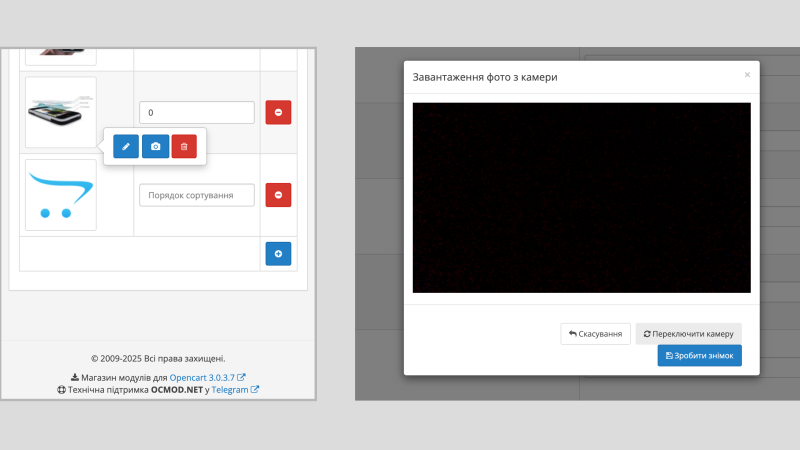Click external link icon next to Opencart 3.0.3.7
This screenshot has width=800, height=450.
coord(241,378)
